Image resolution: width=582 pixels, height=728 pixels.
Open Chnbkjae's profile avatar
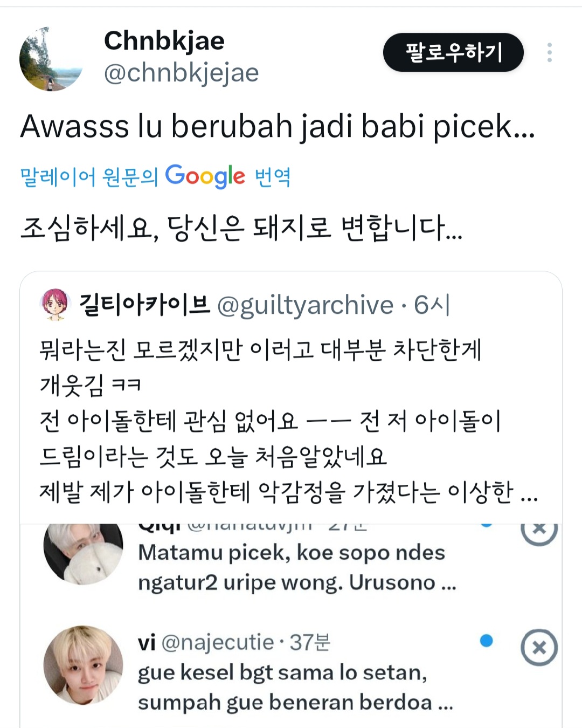coord(51,59)
